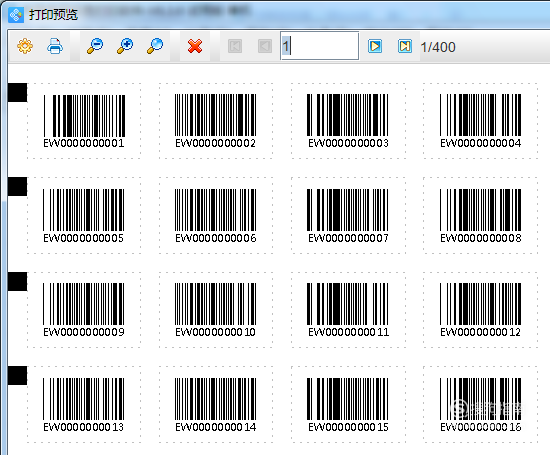Select barcode label EW0000000003
Image resolution: width=550 pixels, height=455 pixels.
pyautogui.click(x=348, y=121)
